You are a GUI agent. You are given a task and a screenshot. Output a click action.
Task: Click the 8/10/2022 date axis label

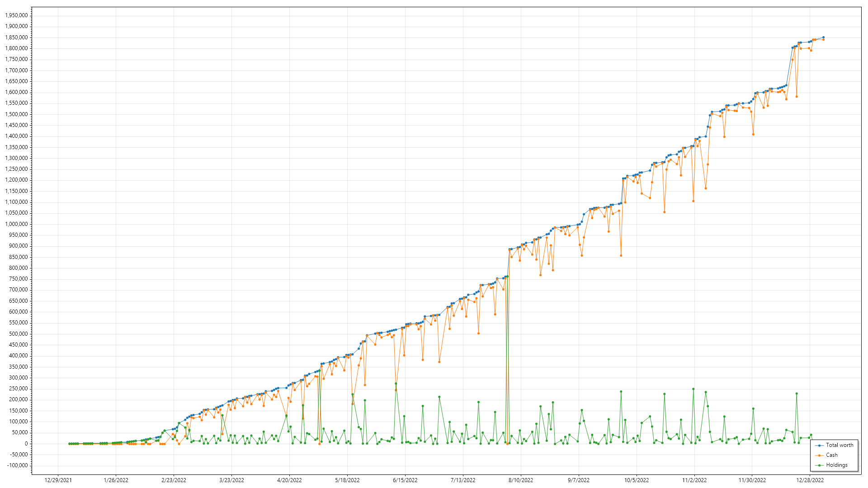[x=521, y=480]
